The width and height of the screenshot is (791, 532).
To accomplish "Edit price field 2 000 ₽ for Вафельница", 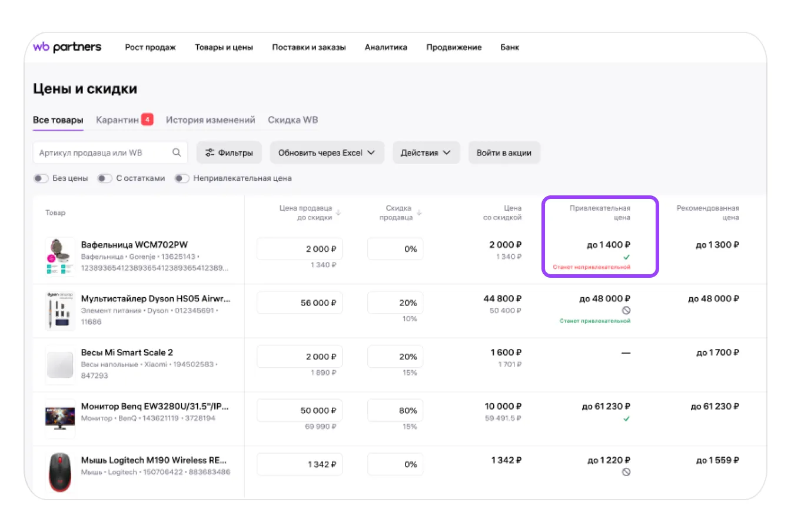I will point(300,249).
